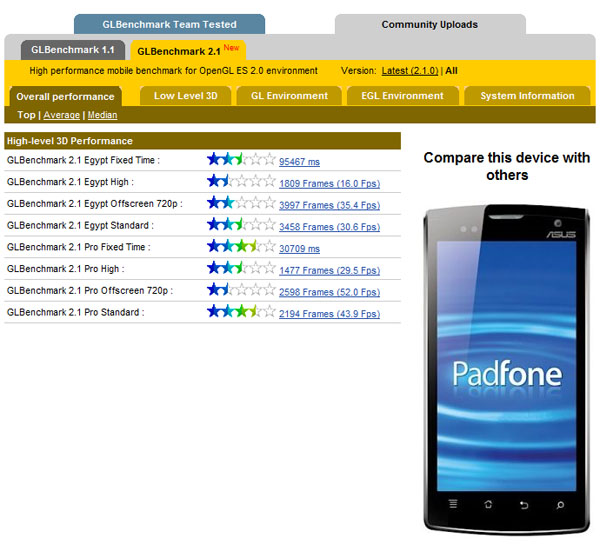Click star rating for Pro Standard

click(x=241, y=311)
